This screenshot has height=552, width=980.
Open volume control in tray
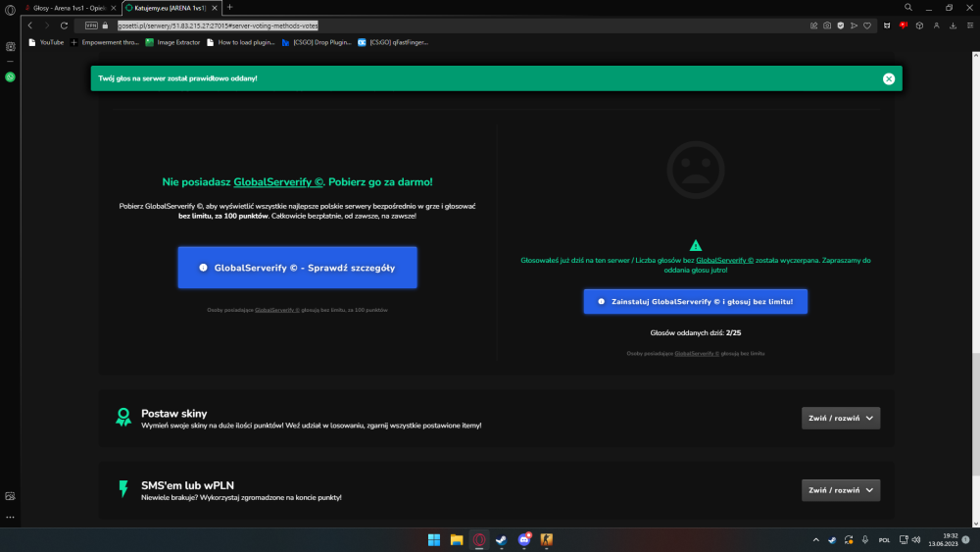pos(916,540)
